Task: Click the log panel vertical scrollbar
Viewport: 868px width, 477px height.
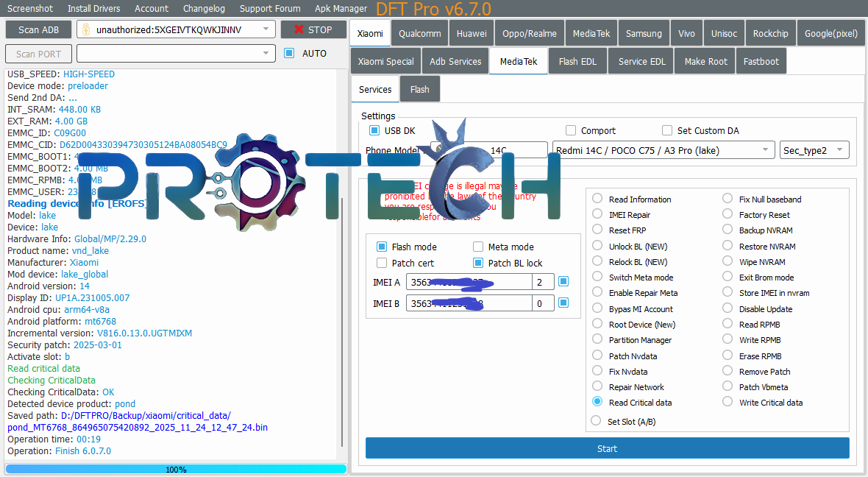Action: point(341,322)
